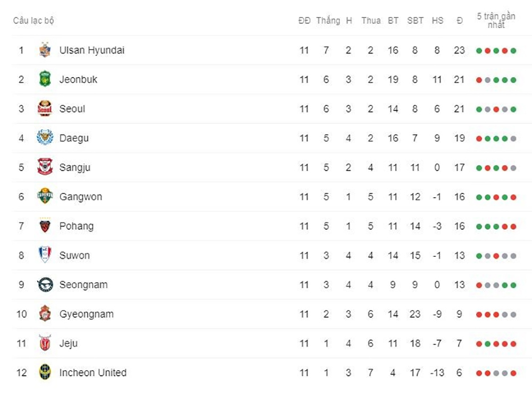Click the Suwon club badge
The image size is (532, 394).
point(45,255)
